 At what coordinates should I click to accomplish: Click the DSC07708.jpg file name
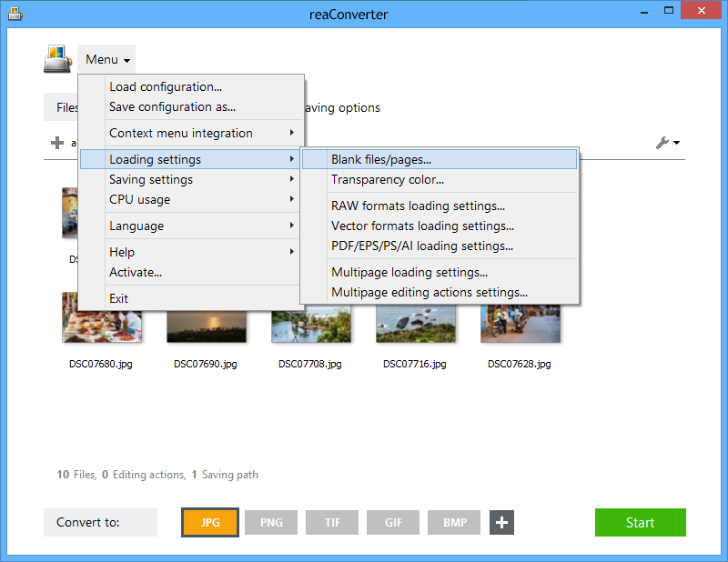coord(310,364)
